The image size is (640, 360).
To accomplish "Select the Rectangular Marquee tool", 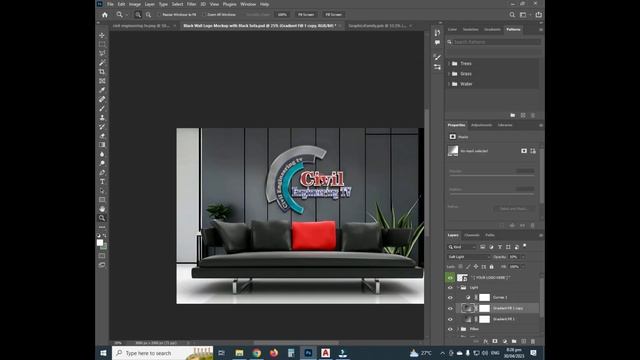I will point(102,44).
